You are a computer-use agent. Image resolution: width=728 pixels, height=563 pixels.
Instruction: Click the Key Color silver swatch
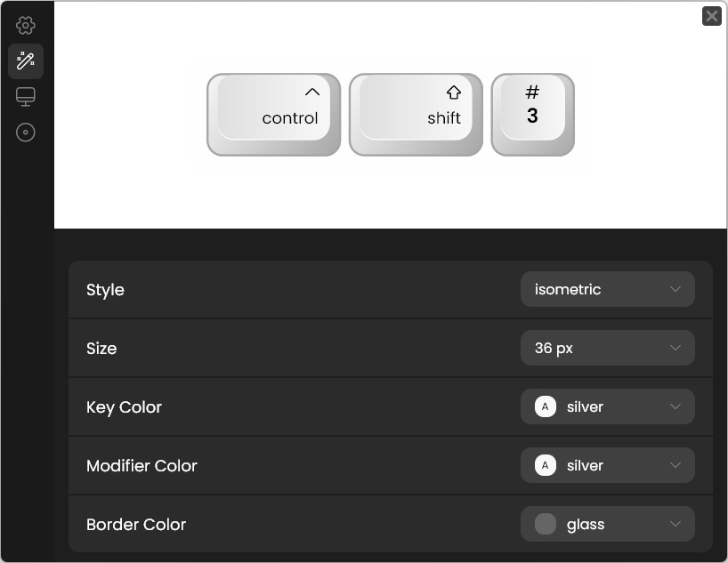(x=546, y=406)
